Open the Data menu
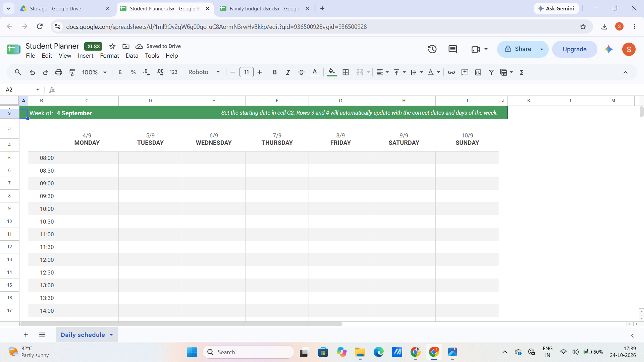Screen dimensions: 644x362 [132, 56]
